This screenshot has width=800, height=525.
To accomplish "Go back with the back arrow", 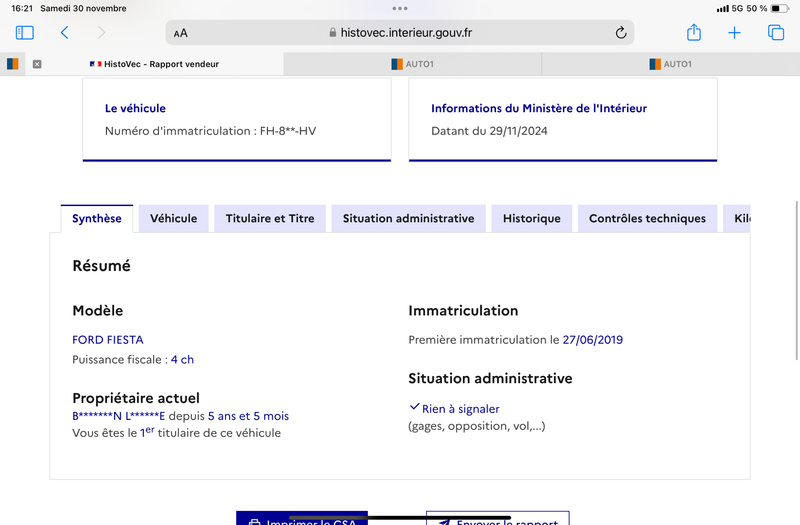I will click(64, 33).
